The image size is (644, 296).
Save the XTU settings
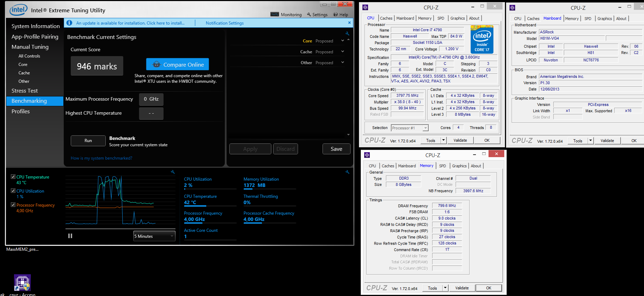(337, 149)
